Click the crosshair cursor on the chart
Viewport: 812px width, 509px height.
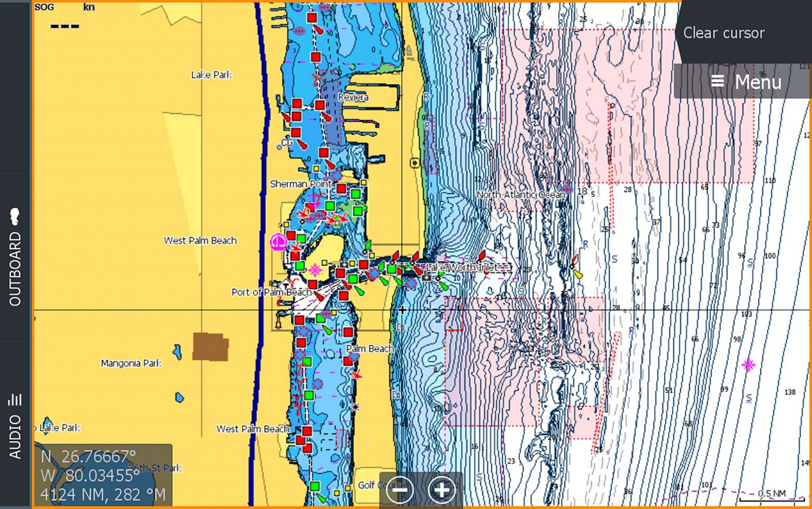click(x=402, y=310)
